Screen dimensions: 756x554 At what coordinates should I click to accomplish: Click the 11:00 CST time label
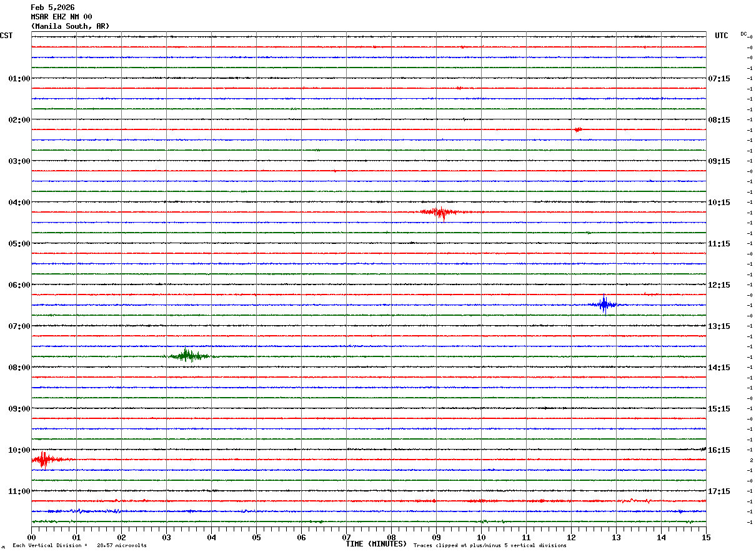[x=19, y=491]
